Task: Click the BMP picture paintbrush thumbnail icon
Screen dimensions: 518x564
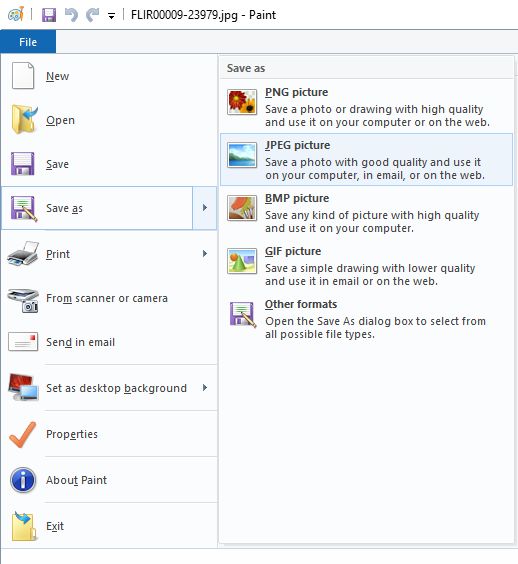Action: pos(242,208)
